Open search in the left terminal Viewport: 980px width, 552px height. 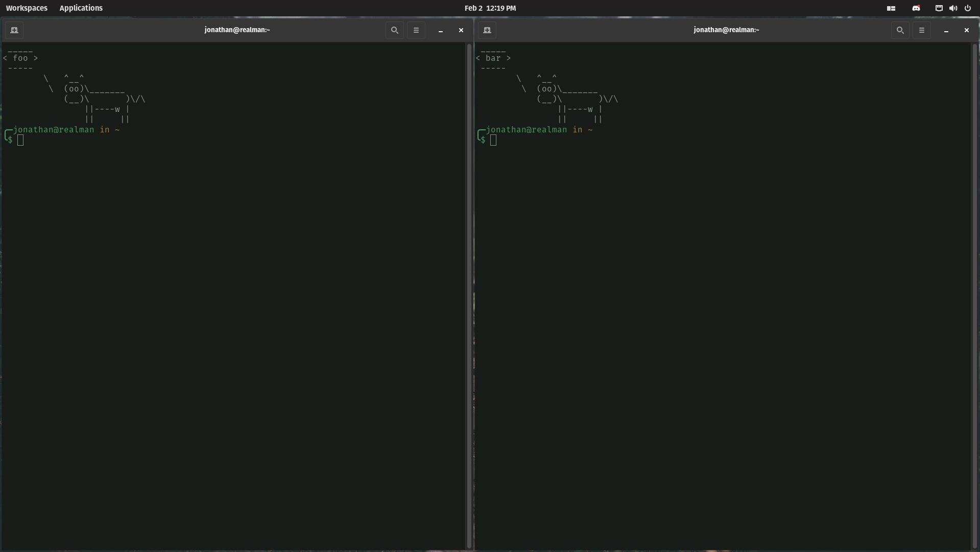click(394, 30)
